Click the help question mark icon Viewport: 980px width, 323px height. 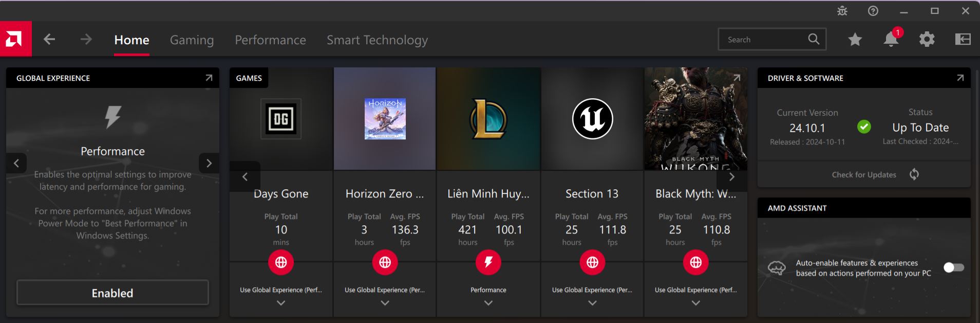coord(873,11)
